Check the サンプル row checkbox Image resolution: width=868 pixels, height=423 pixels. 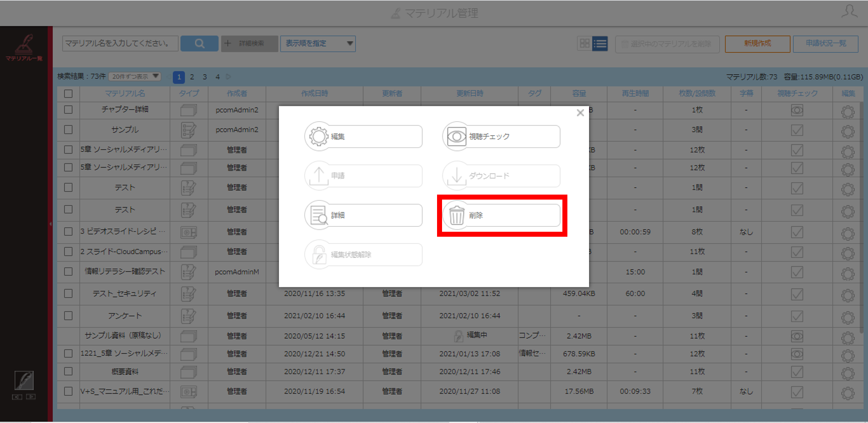[x=68, y=129]
